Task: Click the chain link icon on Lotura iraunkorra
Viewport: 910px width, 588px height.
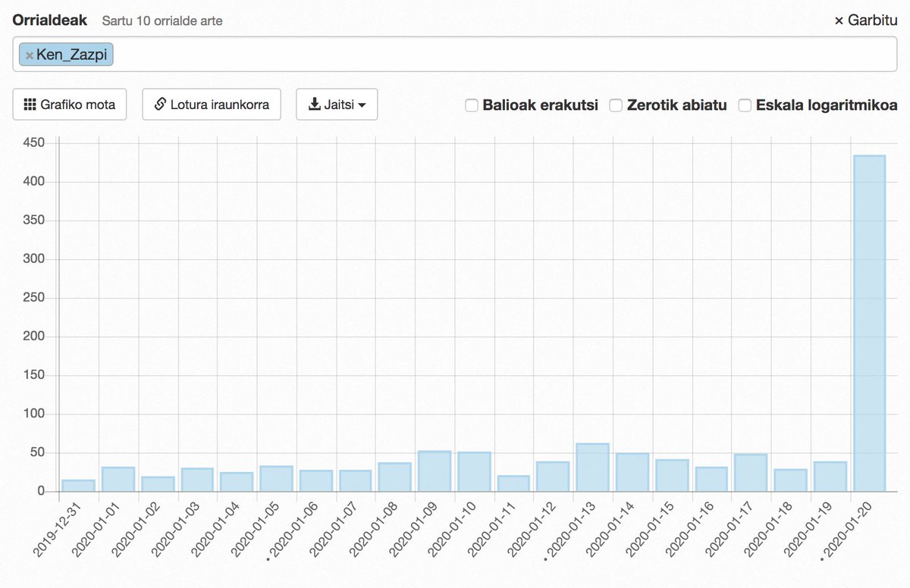Action: tap(160, 105)
